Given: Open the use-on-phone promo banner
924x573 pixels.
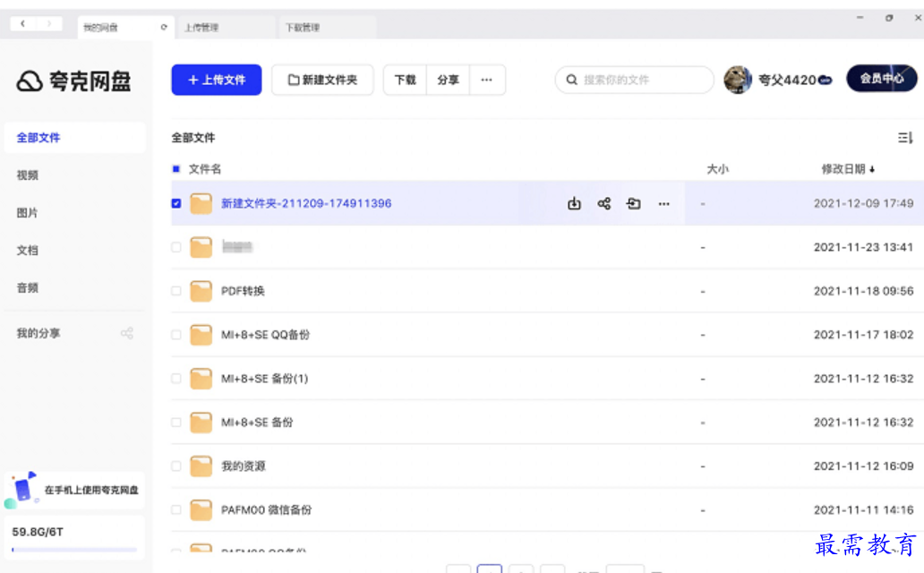Looking at the screenshot, I should (x=75, y=490).
